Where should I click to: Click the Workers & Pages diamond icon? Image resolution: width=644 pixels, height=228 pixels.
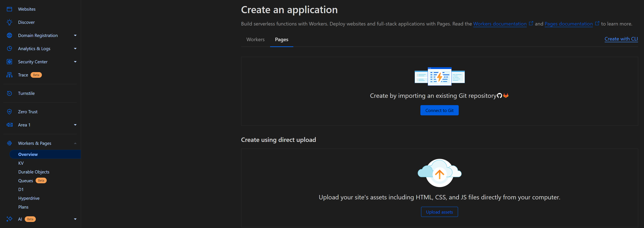[9, 143]
